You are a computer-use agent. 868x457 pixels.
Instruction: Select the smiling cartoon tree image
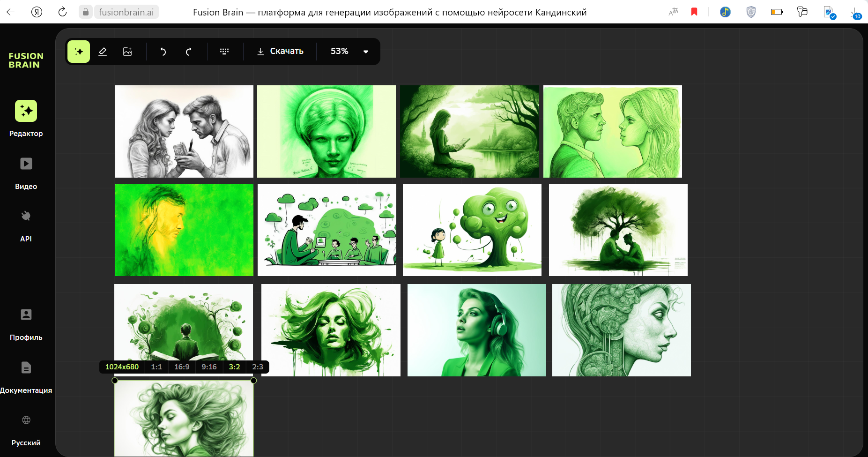point(472,230)
